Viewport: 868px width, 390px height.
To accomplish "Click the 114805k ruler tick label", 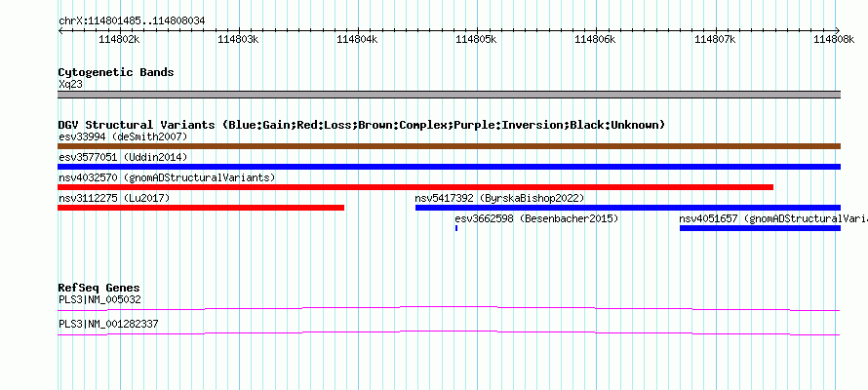I will (477, 39).
